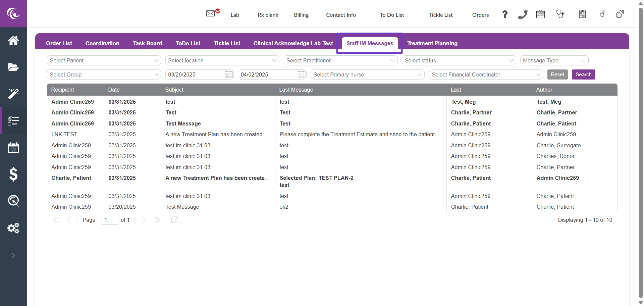Open the magic wand sidebar icon

pyautogui.click(x=13, y=94)
